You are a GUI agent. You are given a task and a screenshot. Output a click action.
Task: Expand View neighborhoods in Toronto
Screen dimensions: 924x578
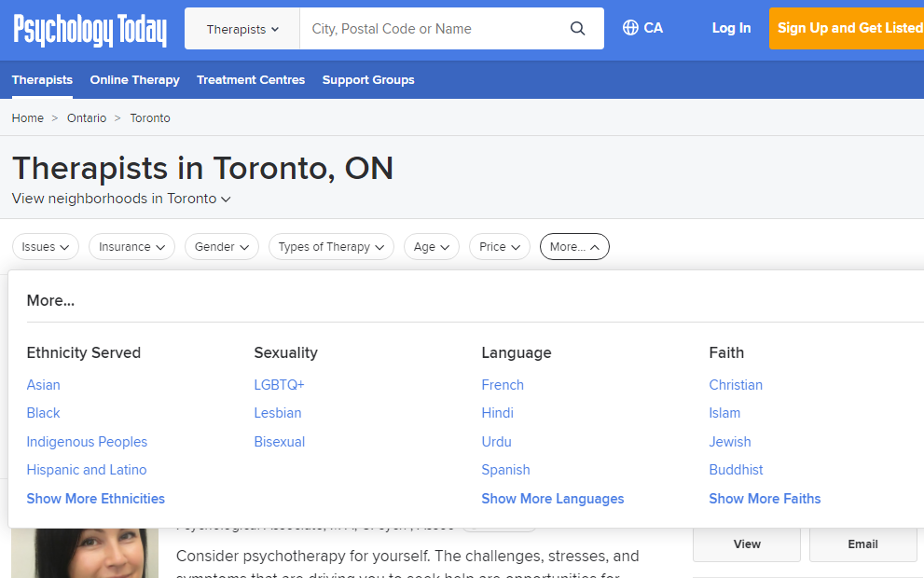click(x=121, y=199)
